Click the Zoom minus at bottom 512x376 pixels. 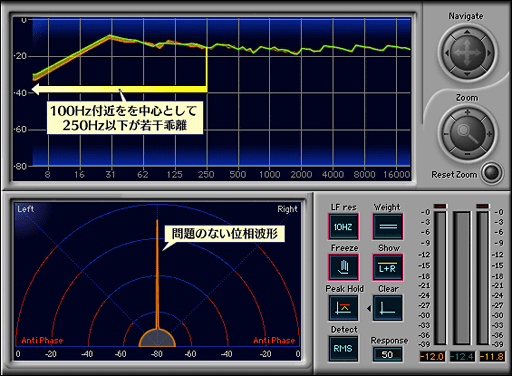tap(467, 154)
